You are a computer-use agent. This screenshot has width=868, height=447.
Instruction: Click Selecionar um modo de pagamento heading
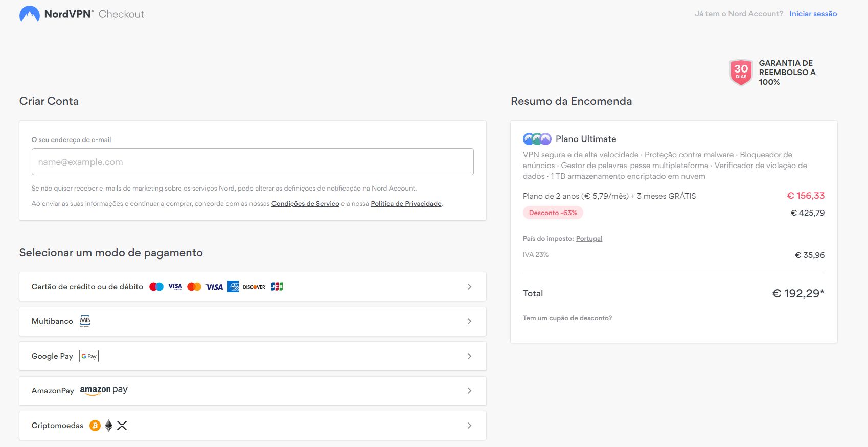[111, 253]
